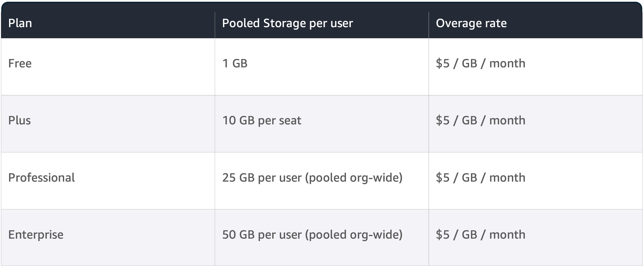
Task: Click the 50 GB per user cell
Action: point(312,234)
